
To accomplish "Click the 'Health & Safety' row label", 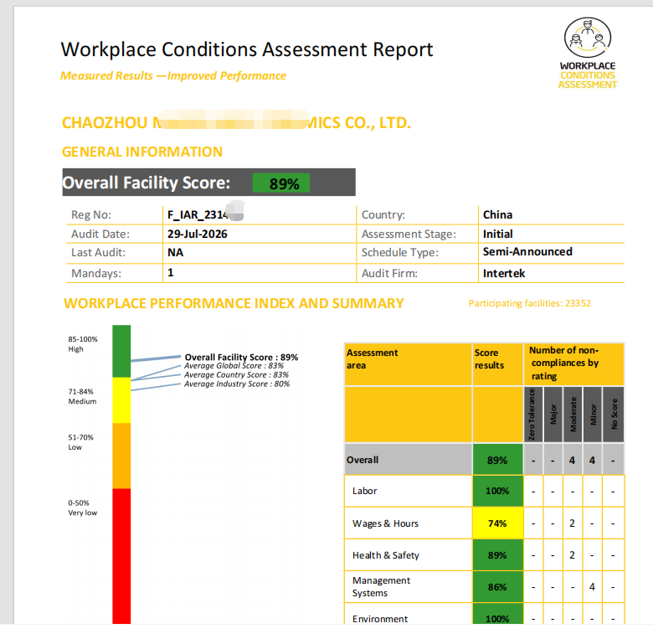I will tap(386, 555).
